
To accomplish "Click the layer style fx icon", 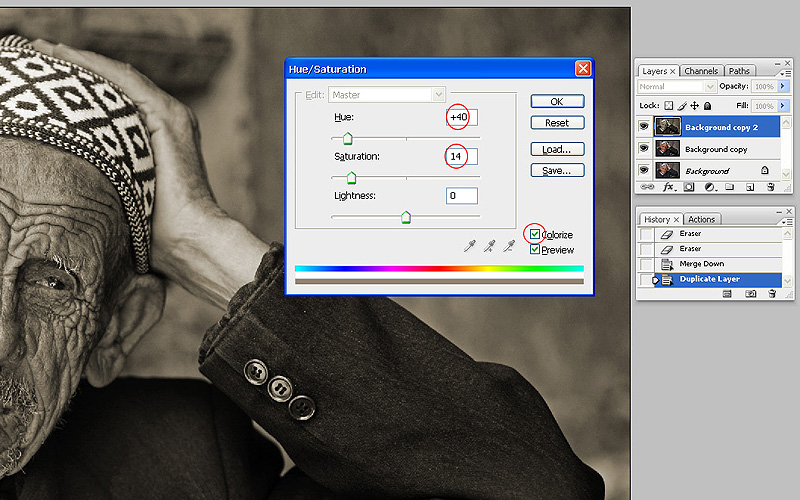I will [670, 187].
